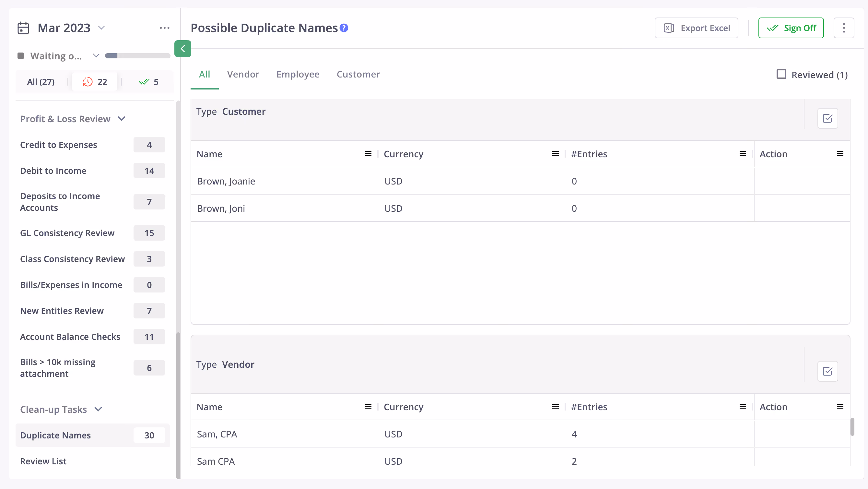
Task: Open Account Balance Checks
Action: [93, 337]
